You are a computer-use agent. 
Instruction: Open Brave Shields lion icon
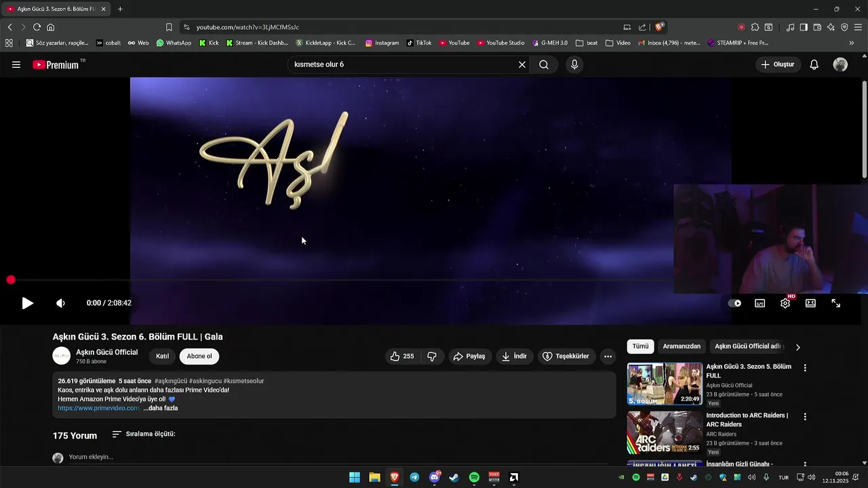point(658,27)
